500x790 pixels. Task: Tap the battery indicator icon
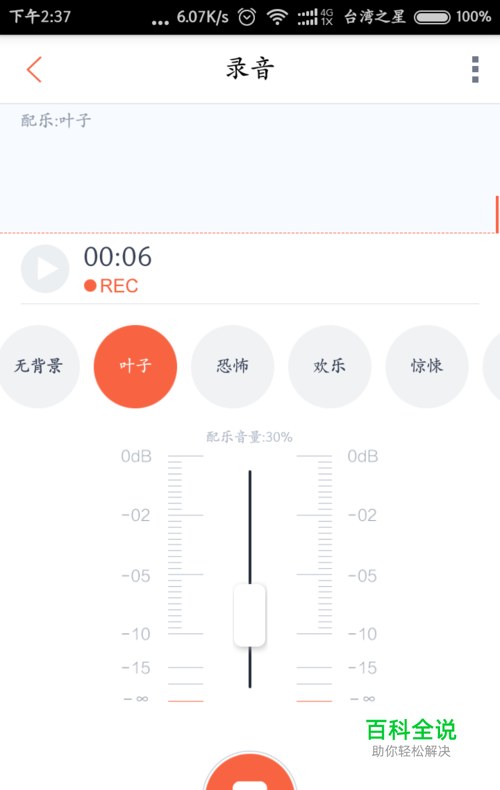432,18
